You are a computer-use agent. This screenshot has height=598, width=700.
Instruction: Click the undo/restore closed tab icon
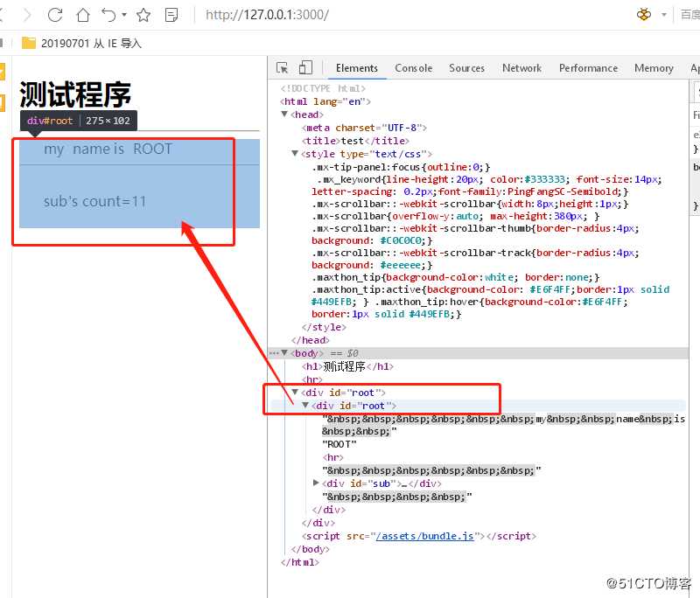click(x=108, y=15)
